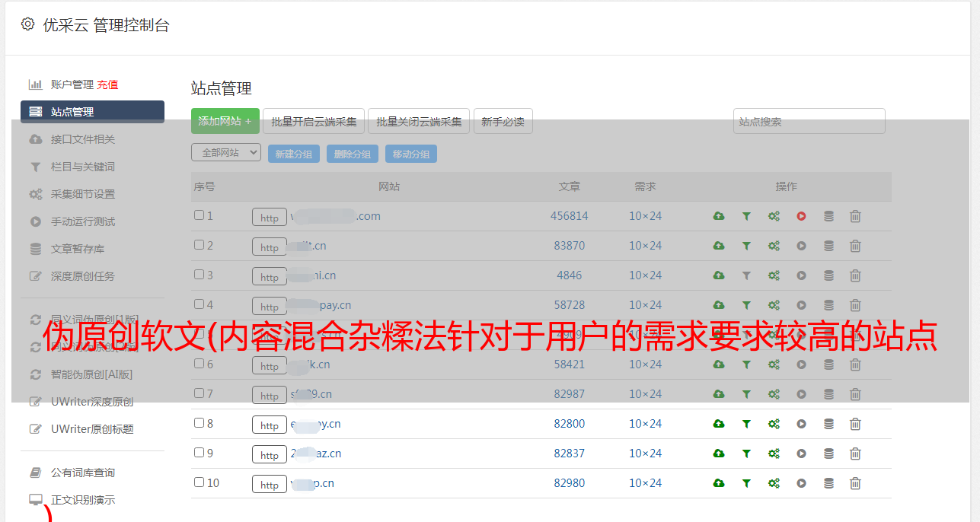
Task: Click the green filter icon in row 8
Action: pyautogui.click(x=746, y=424)
